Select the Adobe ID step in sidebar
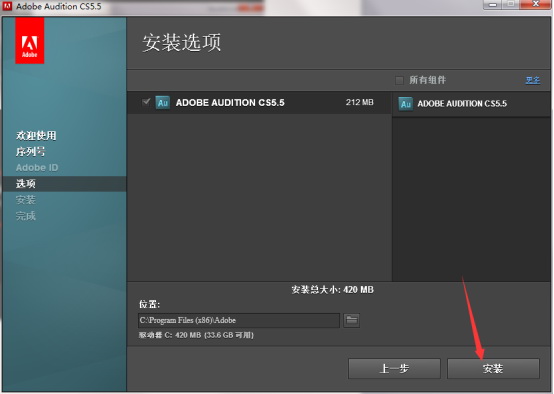The image size is (554, 394). point(37,167)
